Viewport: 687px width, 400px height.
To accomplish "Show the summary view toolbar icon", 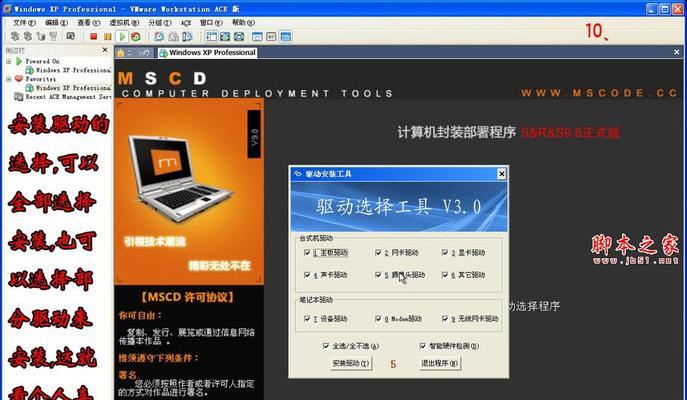I will pos(257,37).
